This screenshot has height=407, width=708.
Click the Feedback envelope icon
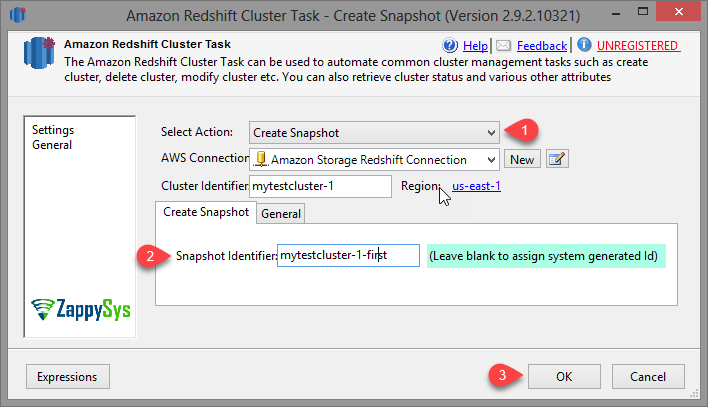tap(503, 45)
